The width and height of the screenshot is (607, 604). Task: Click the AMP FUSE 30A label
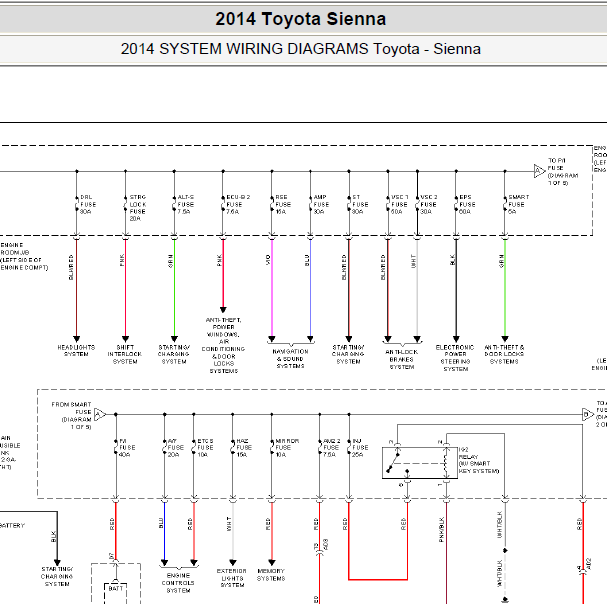click(x=321, y=204)
